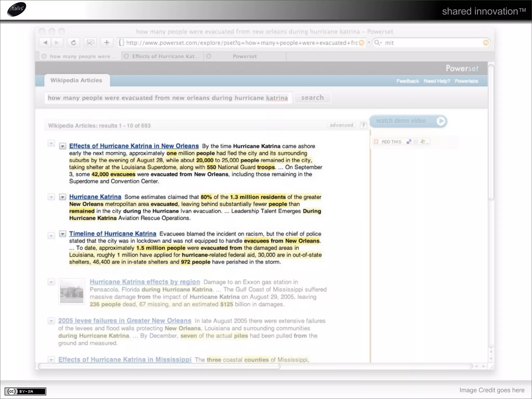Viewport: 532px width, 399px height.
Task: Click the Creative Commons BY-SA badge
Action: (25, 391)
